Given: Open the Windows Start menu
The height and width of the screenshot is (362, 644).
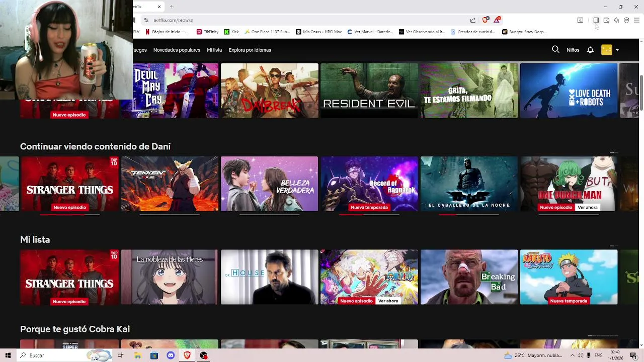Looking at the screenshot, I should (x=8, y=355).
